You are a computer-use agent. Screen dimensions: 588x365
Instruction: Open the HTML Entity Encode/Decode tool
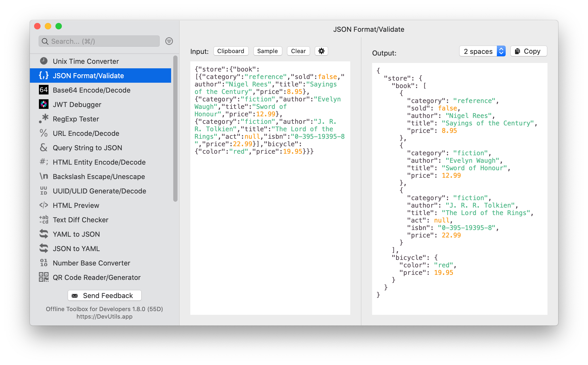(99, 162)
